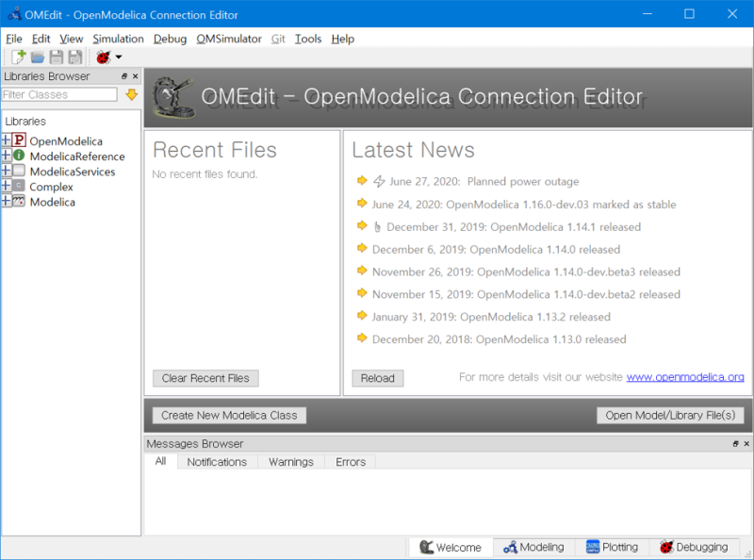This screenshot has width=754, height=560.
Task: Switch to the Notifications messages tab
Action: pos(217,462)
